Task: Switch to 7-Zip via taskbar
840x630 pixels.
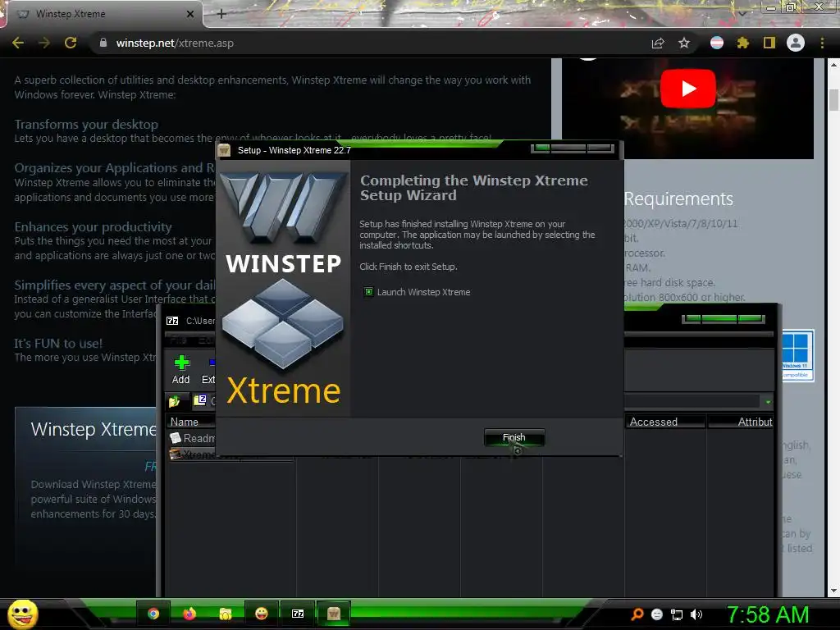Action: [297, 614]
